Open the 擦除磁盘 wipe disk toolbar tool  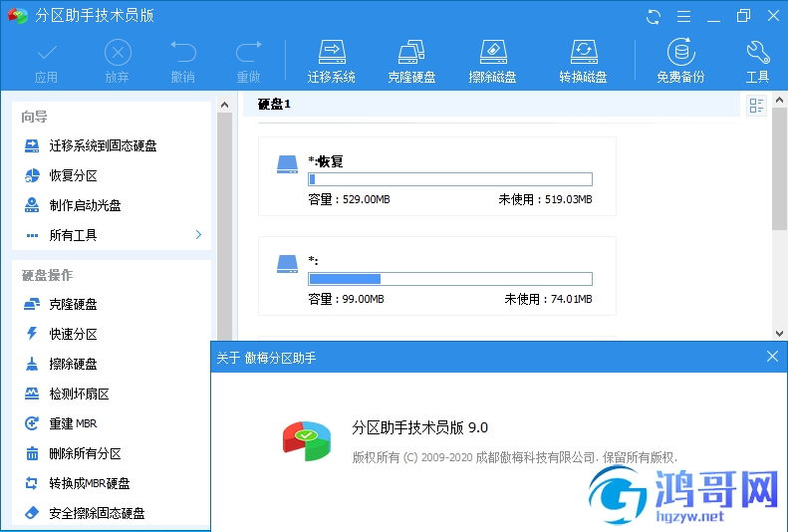(492, 62)
